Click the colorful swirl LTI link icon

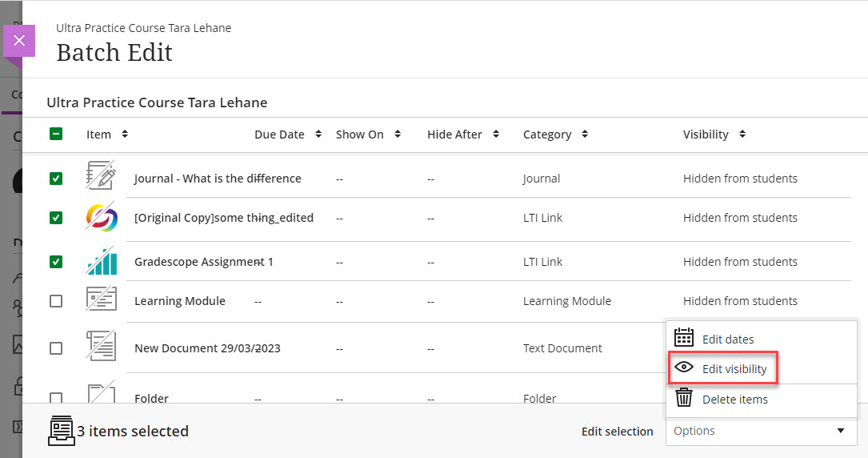[x=102, y=216]
